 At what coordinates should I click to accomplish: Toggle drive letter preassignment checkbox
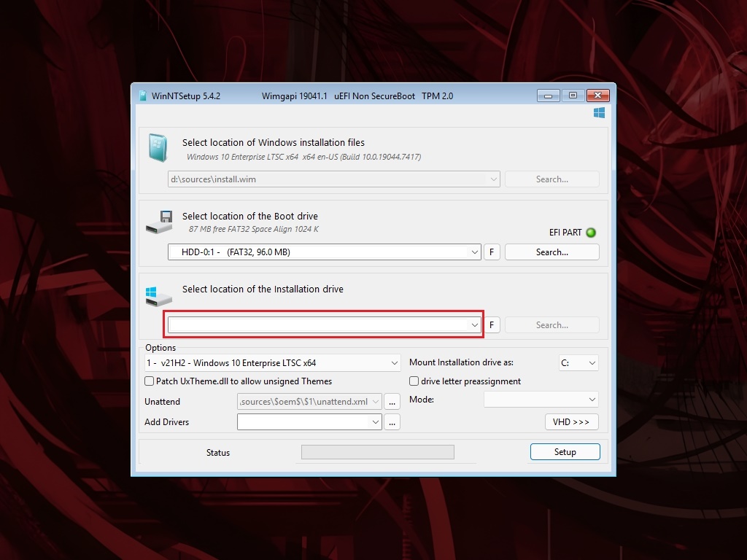[x=414, y=381]
